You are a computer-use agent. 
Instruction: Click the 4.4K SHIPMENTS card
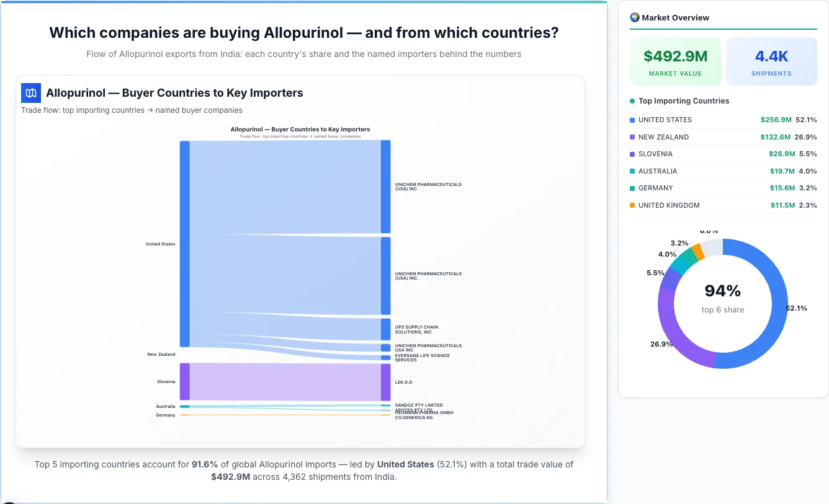tap(771, 61)
